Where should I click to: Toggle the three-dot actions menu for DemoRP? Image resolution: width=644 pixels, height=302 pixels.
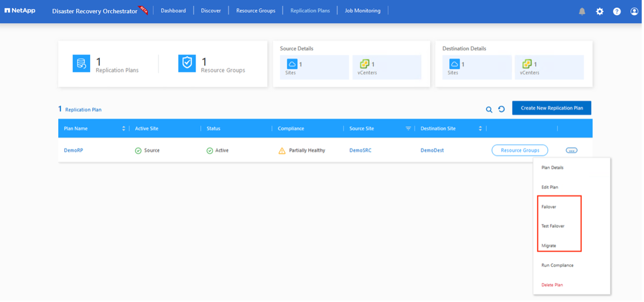(x=571, y=151)
